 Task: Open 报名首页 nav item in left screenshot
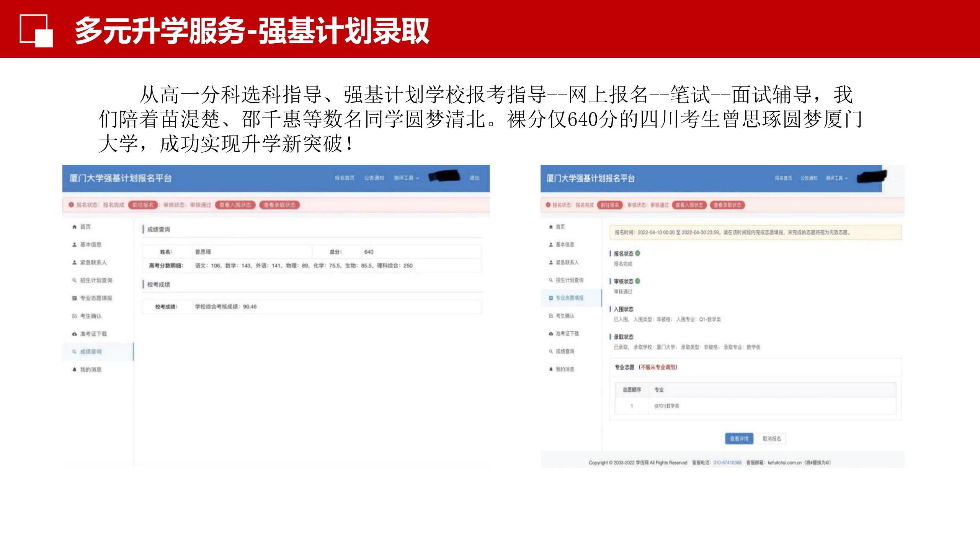point(345,178)
